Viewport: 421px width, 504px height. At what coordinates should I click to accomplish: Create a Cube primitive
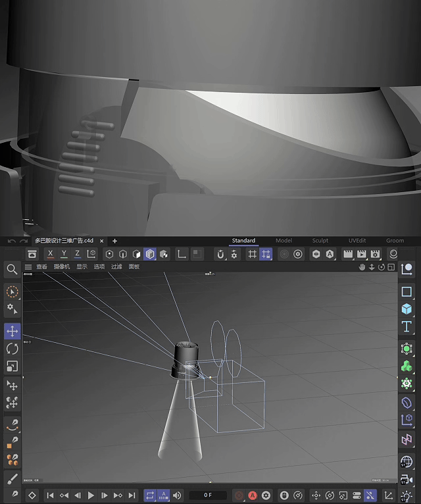coord(407,309)
